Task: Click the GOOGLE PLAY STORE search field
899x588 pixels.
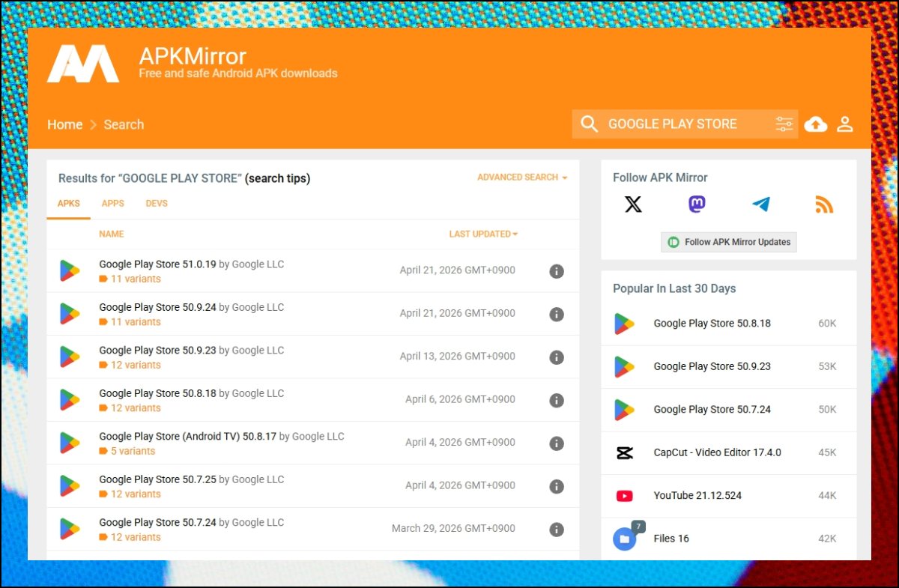Action: [x=685, y=124]
